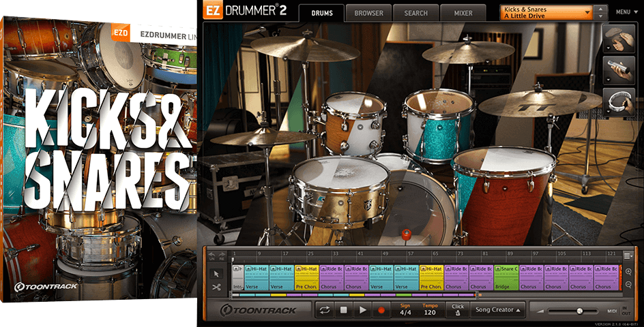Screen dimensions: 644x327
Task: Open the Bridge block's small menu icon
Action: click(498, 268)
